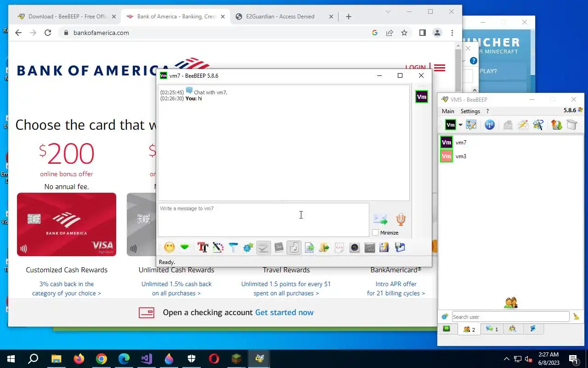The image size is (588, 368).
Task: Bookmark this page with star icon
Action: [x=404, y=33]
